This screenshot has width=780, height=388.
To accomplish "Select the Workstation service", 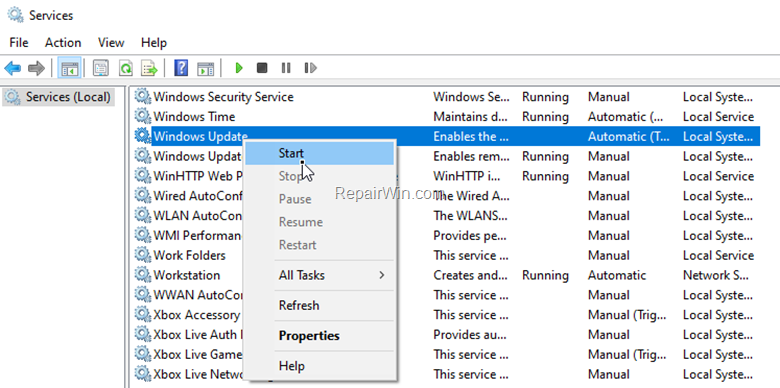I will click(446, 275).
